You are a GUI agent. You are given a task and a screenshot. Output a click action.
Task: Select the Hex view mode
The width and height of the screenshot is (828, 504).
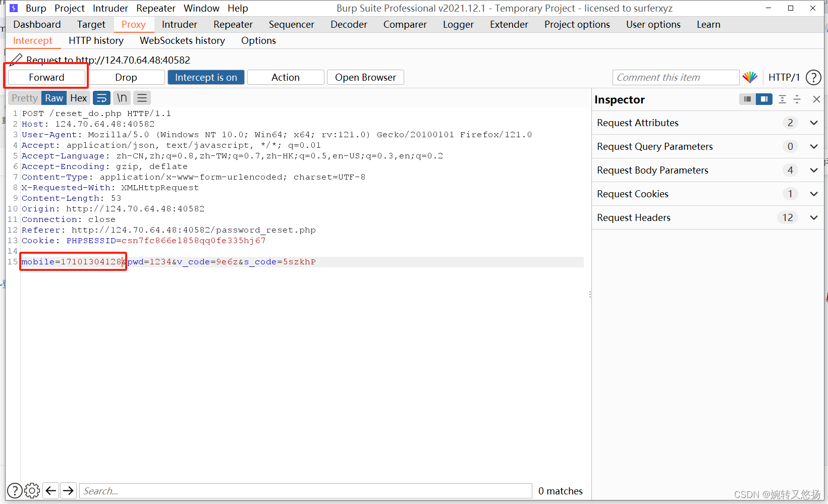[78, 98]
